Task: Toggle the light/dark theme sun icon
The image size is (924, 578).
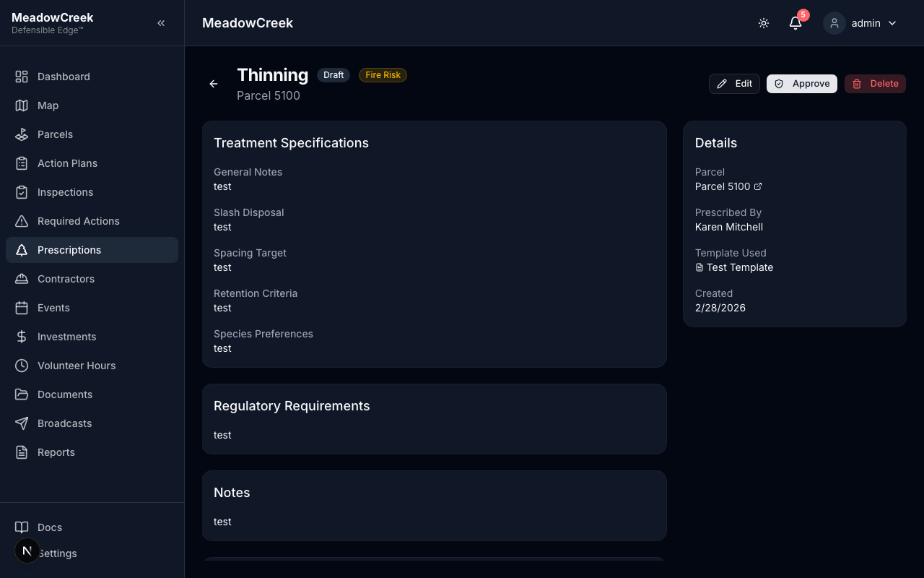Action: tap(764, 23)
